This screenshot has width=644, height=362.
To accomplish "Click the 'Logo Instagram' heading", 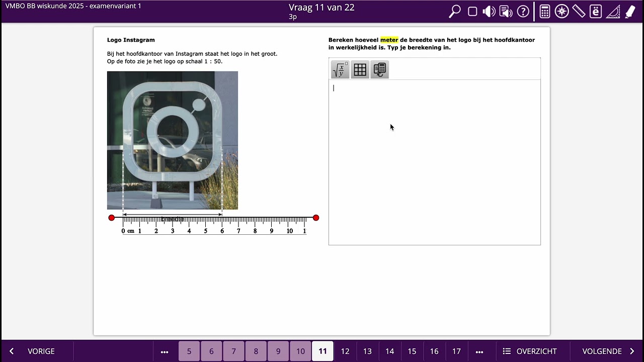I will point(131,40).
